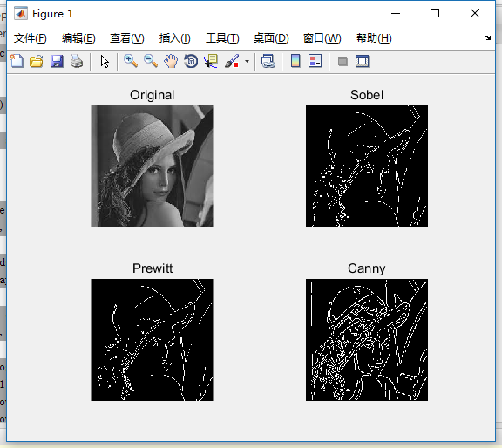Activate the Zoom In magnifier tool
This screenshot has height=448, width=502.
pos(131,61)
